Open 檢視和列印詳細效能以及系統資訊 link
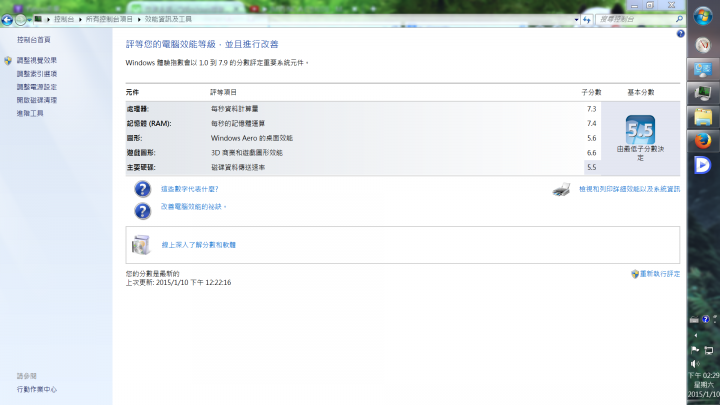720x405 pixels. [x=630, y=189]
